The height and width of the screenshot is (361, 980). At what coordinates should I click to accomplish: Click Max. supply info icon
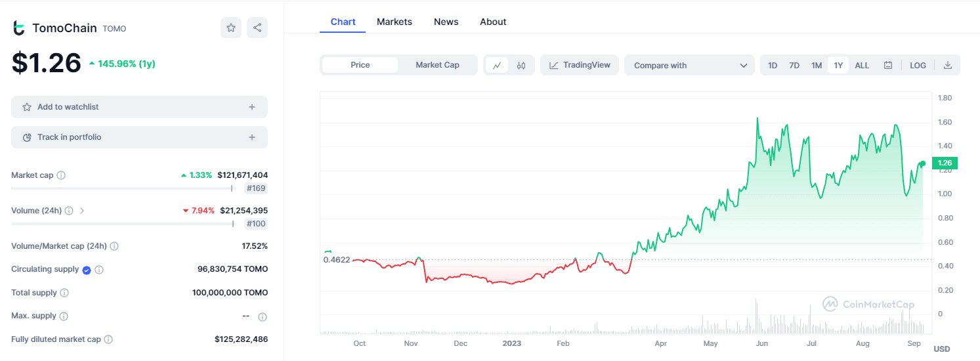point(64,316)
